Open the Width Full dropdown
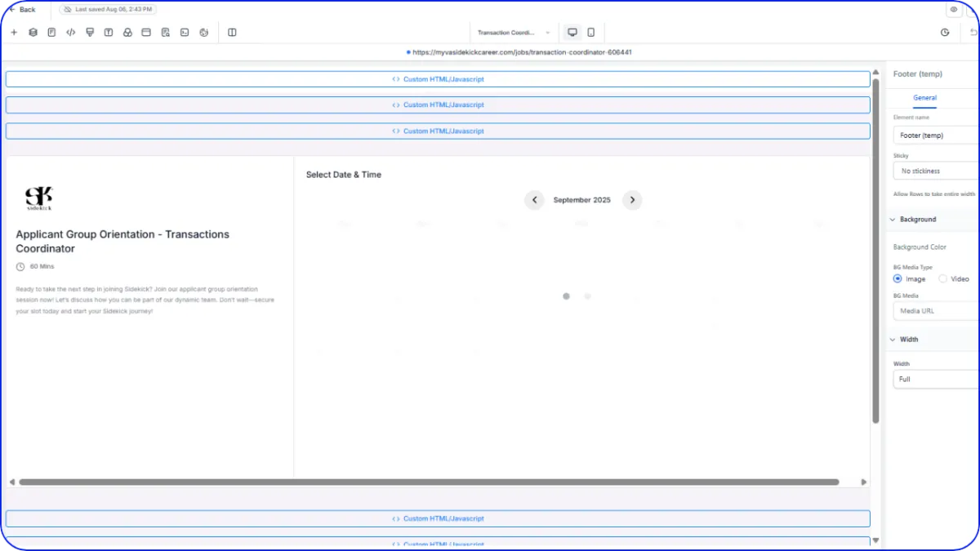 point(937,380)
